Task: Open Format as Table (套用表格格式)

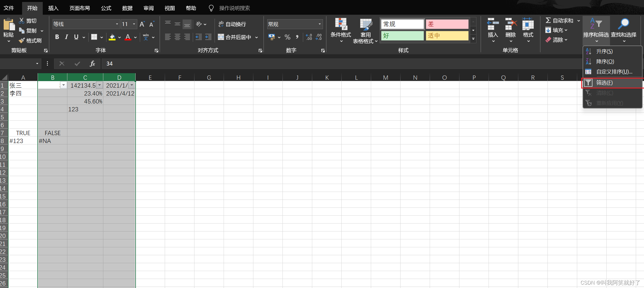Action: [x=365, y=31]
